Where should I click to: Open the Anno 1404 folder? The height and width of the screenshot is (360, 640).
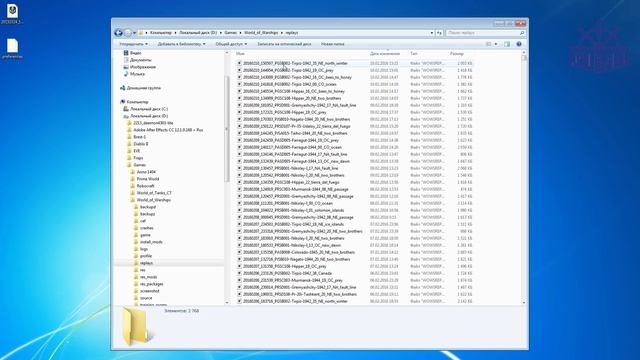pyautogui.click(x=143, y=172)
